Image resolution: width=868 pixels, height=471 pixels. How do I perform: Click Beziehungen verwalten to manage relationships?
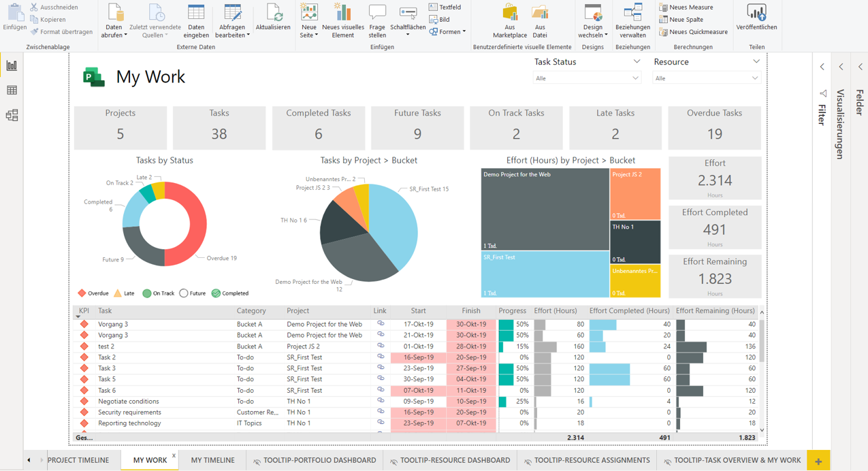click(x=632, y=19)
